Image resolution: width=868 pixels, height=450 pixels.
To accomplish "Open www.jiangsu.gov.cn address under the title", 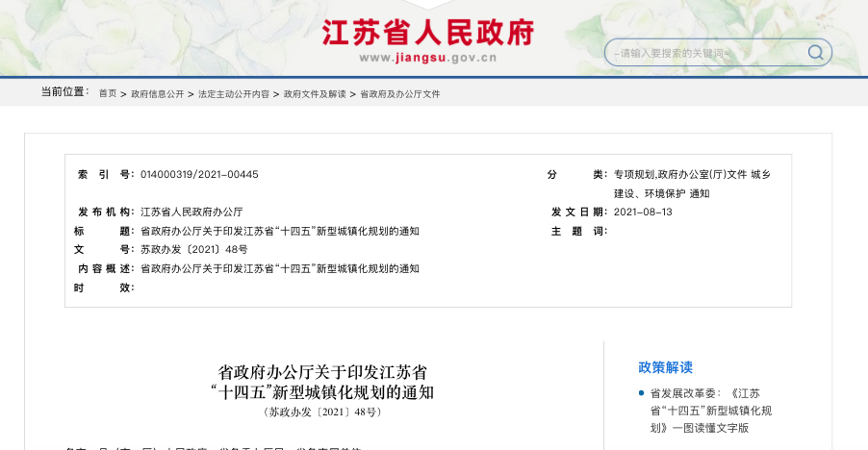I will (x=428, y=58).
